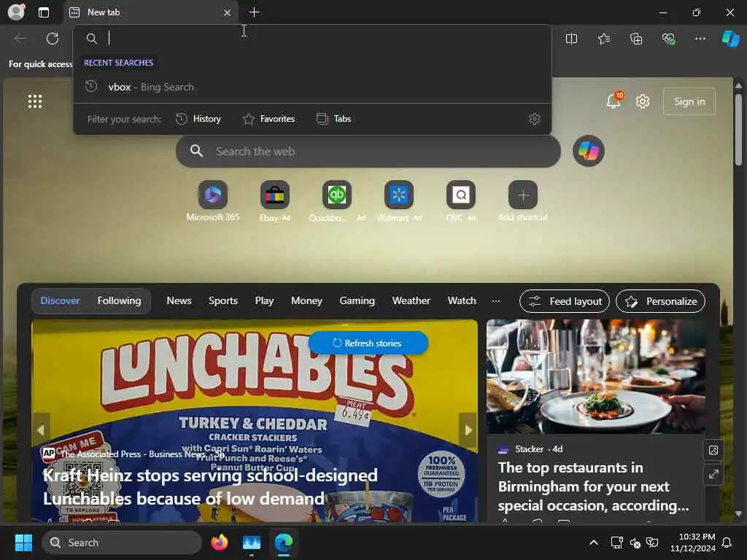Open Settings and more ellipsis menu
The width and height of the screenshot is (747, 560).
[x=700, y=39]
